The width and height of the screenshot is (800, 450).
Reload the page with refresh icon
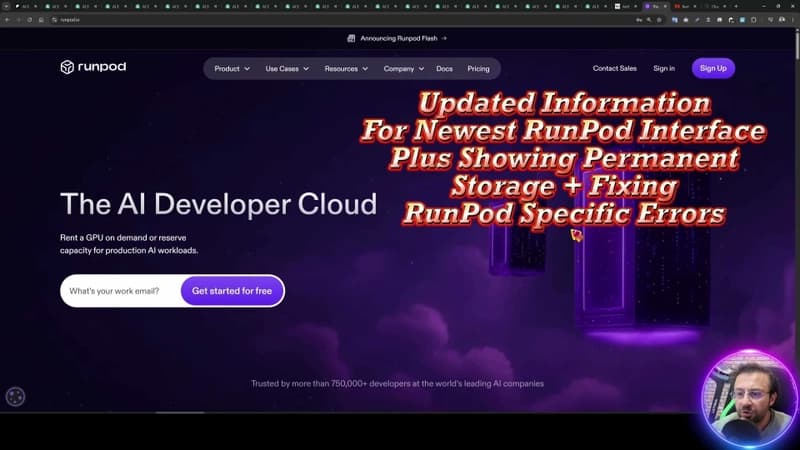[x=30, y=20]
